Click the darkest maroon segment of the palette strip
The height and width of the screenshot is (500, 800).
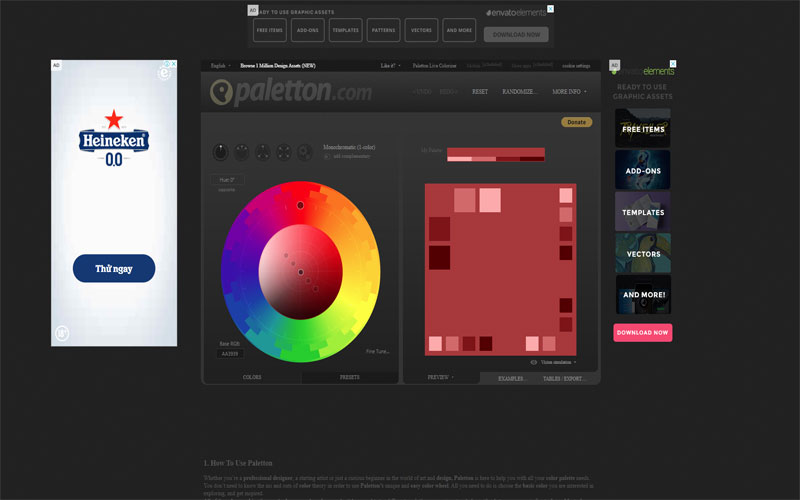click(x=532, y=159)
